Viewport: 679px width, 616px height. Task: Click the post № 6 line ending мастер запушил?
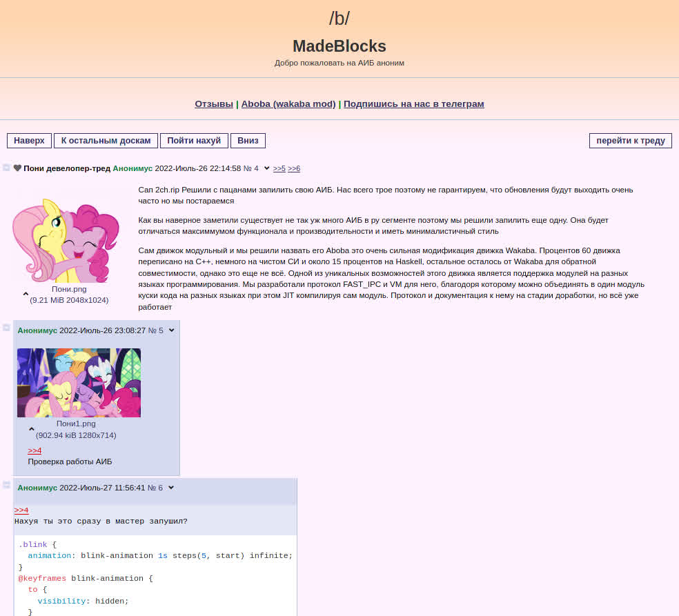(101, 521)
